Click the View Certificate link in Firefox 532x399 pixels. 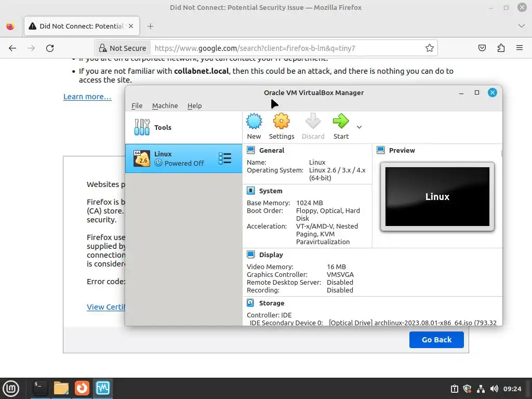pyautogui.click(x=106, y=307)
